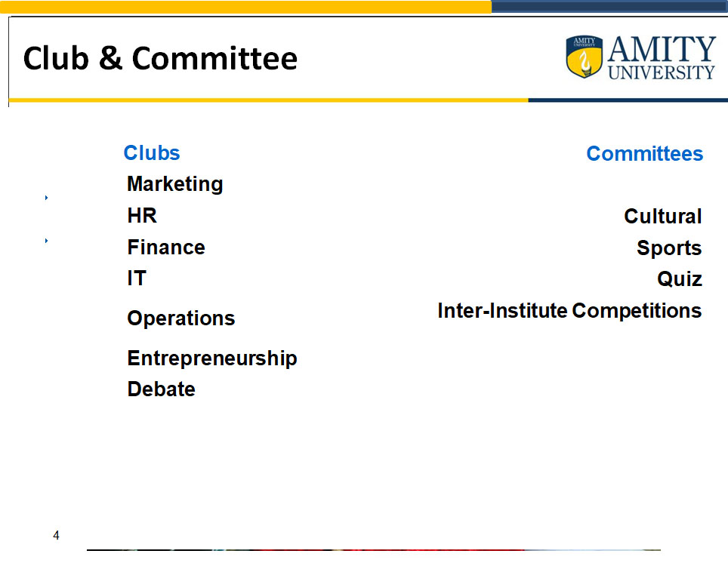Click the IT club entry
Viewport: 728px width, 566px height.
pos(137,278)
